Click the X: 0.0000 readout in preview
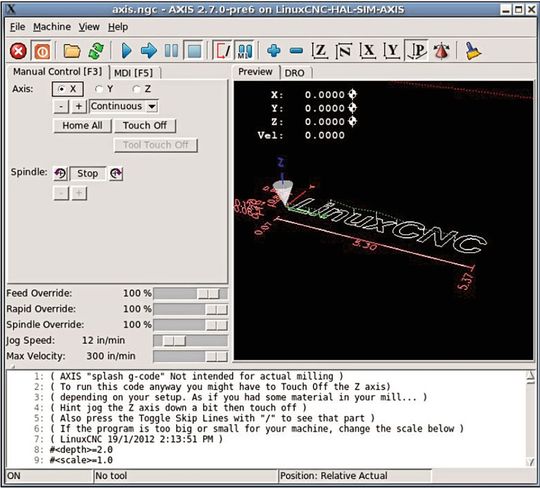 [x=313, y=95]
